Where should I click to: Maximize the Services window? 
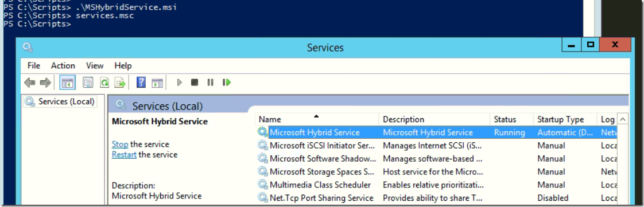point(591,45)
